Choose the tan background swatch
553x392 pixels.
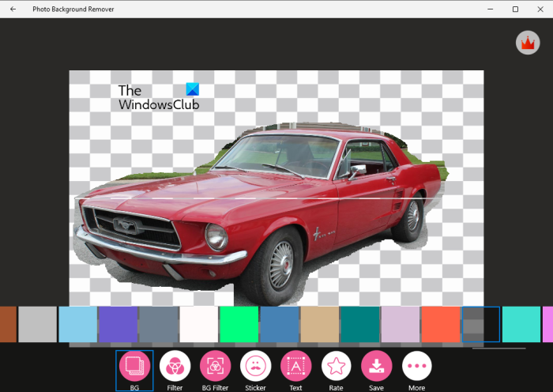[x=320, y=324]
